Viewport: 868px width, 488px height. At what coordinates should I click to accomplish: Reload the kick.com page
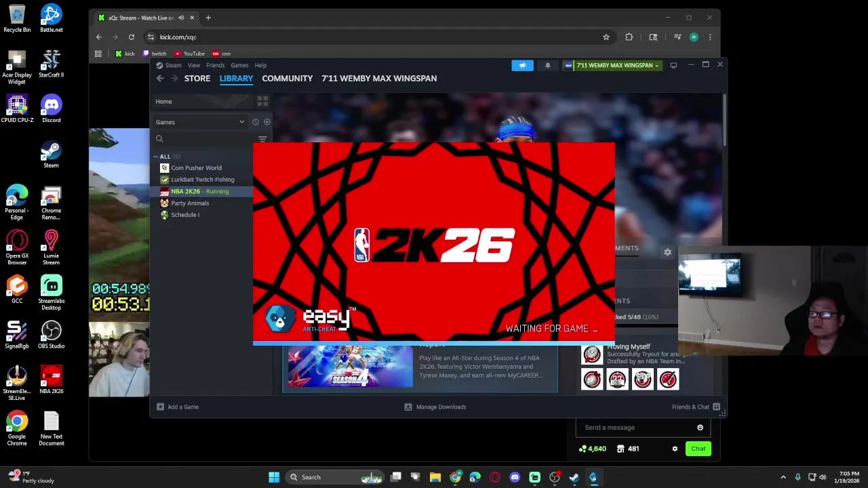132,37
